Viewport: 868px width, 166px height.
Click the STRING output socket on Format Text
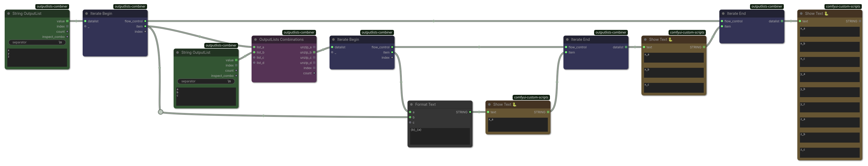point(470,112)
